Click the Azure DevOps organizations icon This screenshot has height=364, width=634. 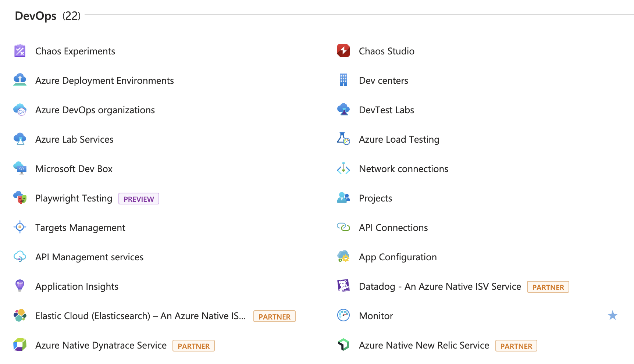pyautogui.click(x=20, y=110)
